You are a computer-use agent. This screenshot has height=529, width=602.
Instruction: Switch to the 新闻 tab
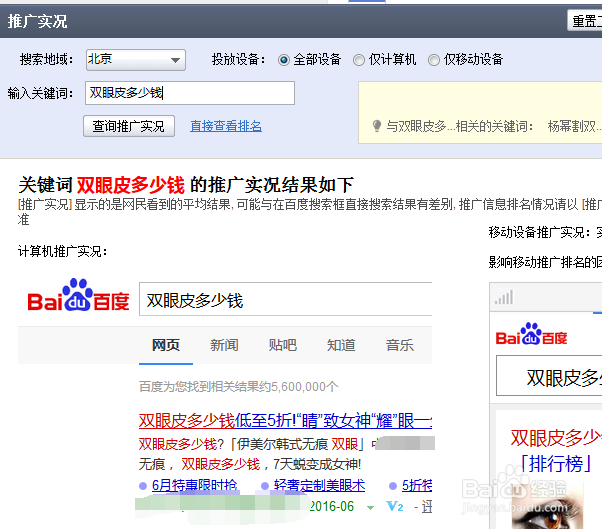224,345
